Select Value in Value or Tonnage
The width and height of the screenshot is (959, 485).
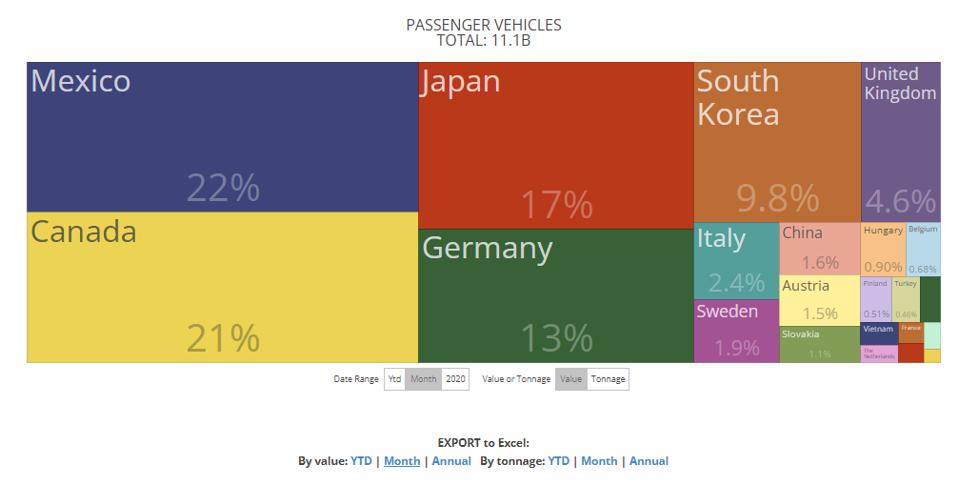(571, 379)
